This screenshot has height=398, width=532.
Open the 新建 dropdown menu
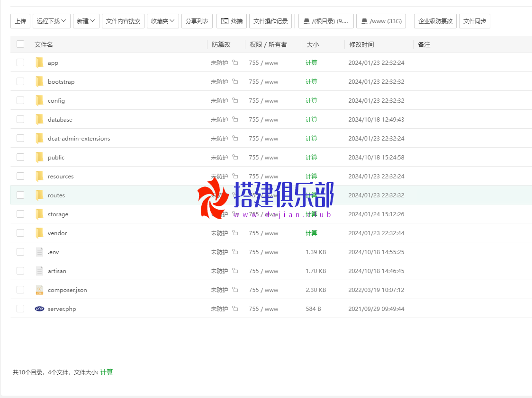(86, 21)
